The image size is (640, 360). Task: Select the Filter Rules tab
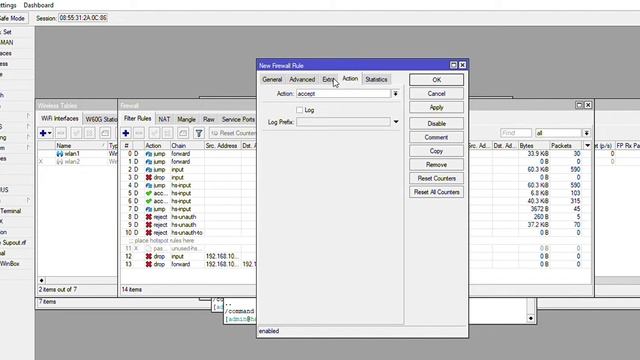click(x=137, y=118)
